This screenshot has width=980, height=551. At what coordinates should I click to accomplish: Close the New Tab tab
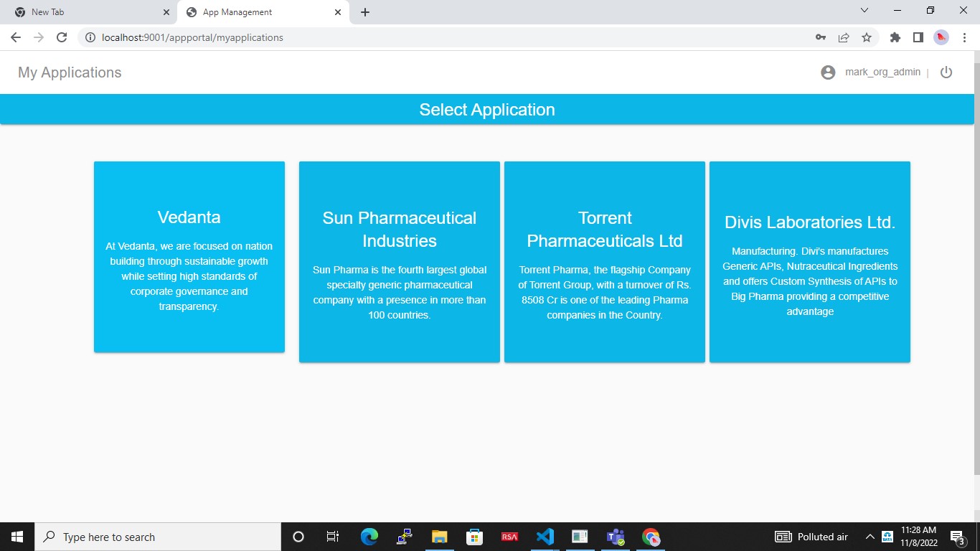click(x=166, y=12)
